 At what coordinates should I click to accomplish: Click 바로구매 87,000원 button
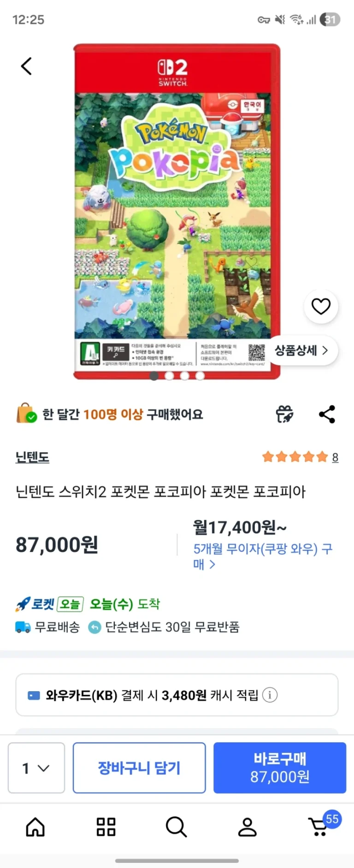tap(280, 768)
